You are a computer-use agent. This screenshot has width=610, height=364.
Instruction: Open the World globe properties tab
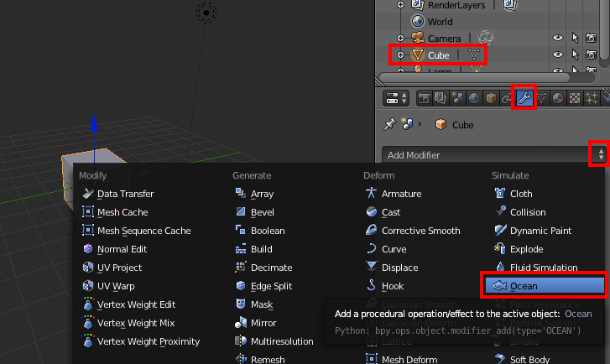coord(474,98)
